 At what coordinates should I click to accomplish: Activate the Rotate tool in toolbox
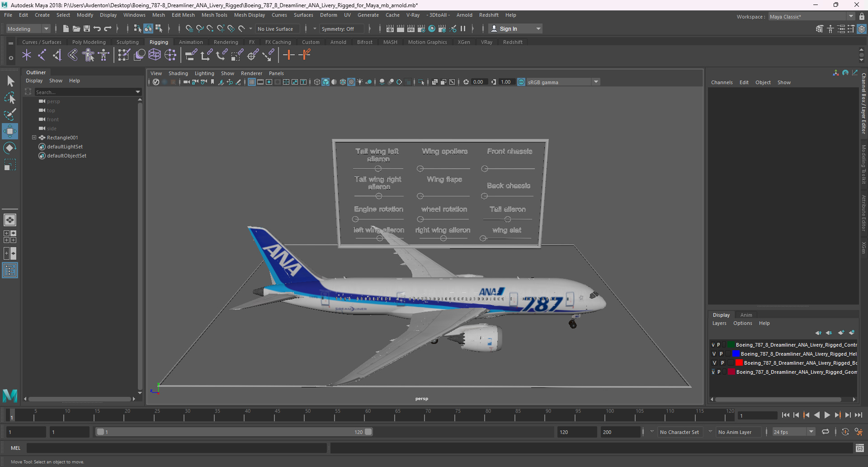[10, 148]
